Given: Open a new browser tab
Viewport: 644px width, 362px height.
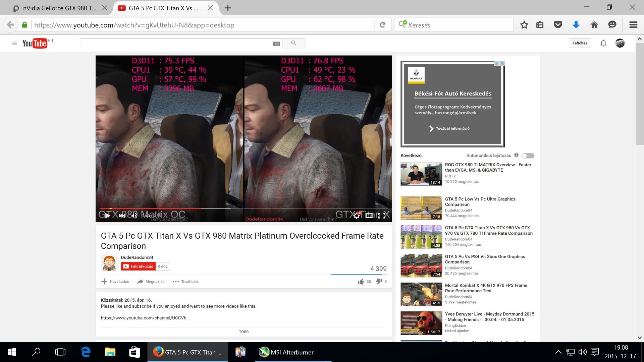Looking at the screenshot, I should click(x=228, y=8).
